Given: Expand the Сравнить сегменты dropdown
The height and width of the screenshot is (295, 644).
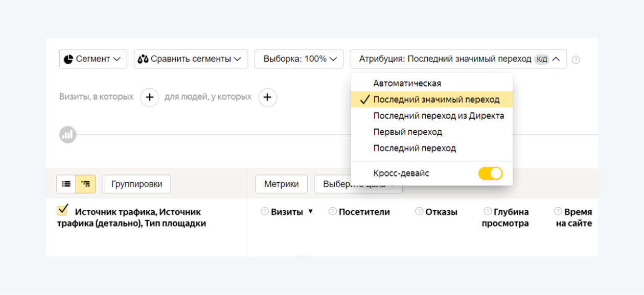Looking at the screenshot, I should pos(191,59).
